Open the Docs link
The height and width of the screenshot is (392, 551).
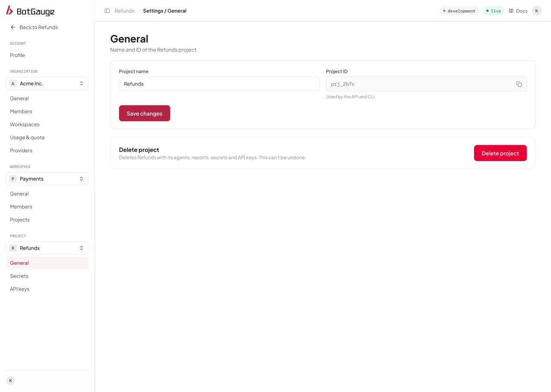518,11
